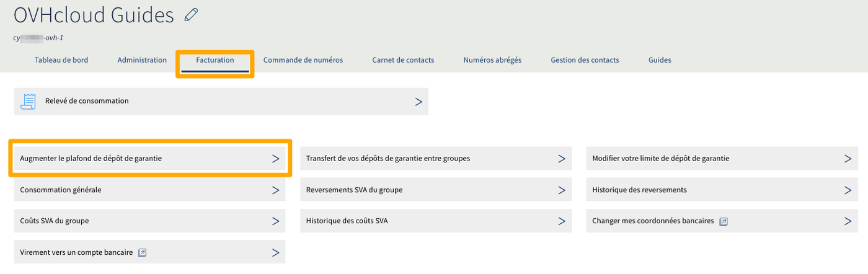Click external link icon next to Virement vers un compte bancaire

point(142,252)
